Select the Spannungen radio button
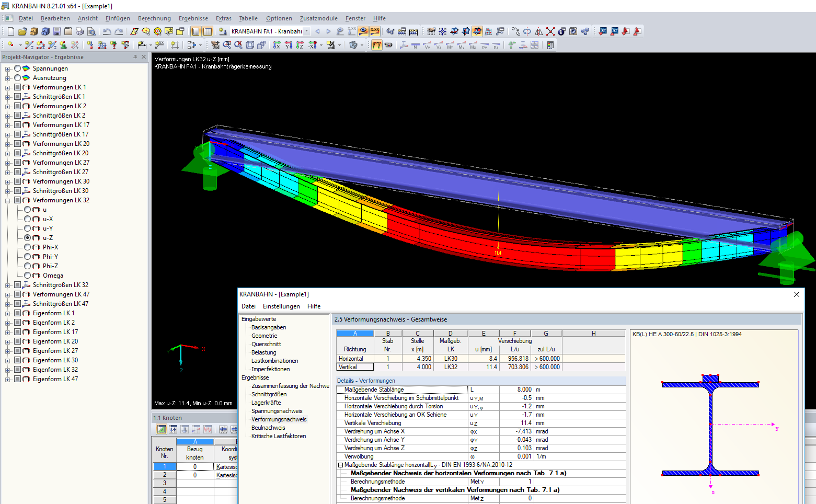Viewport: 816px width, 504px height. tap(18, 68)
